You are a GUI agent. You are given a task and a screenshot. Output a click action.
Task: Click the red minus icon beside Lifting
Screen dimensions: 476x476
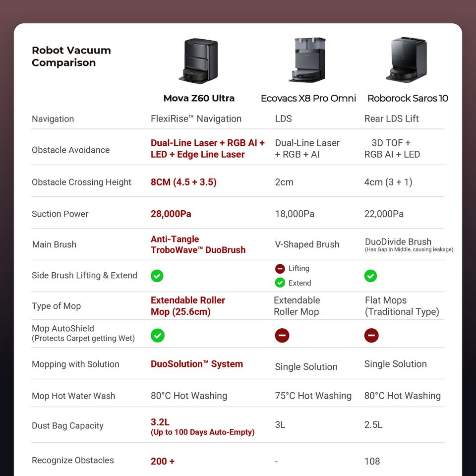[x=280, y=269]
